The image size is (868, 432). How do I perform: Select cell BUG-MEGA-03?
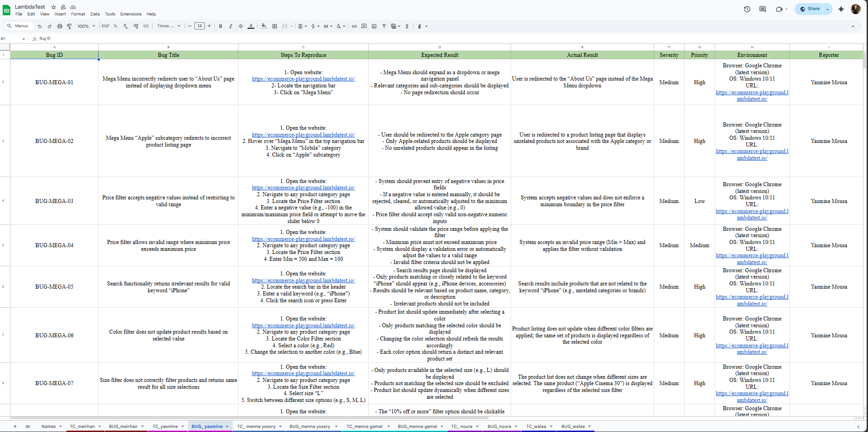point(54,201)
